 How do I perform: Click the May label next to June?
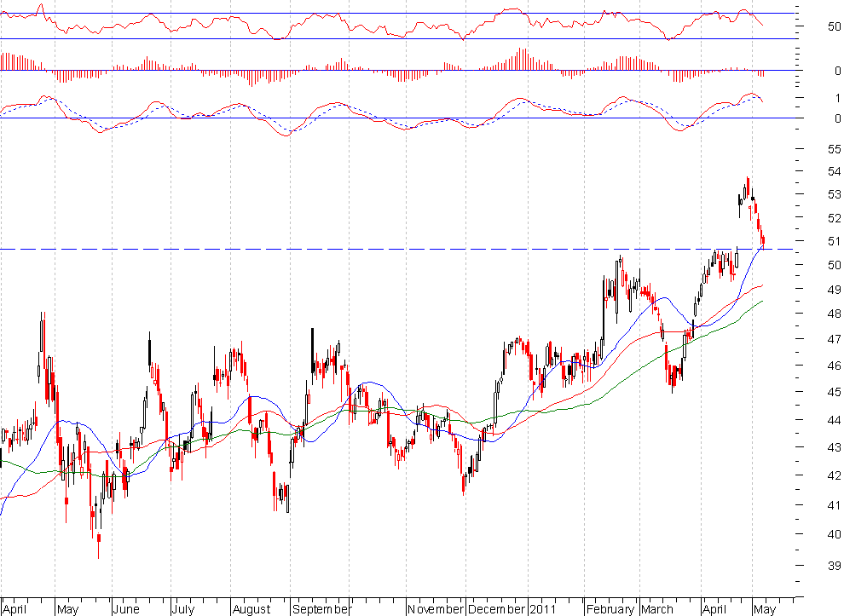pos(68,609)
